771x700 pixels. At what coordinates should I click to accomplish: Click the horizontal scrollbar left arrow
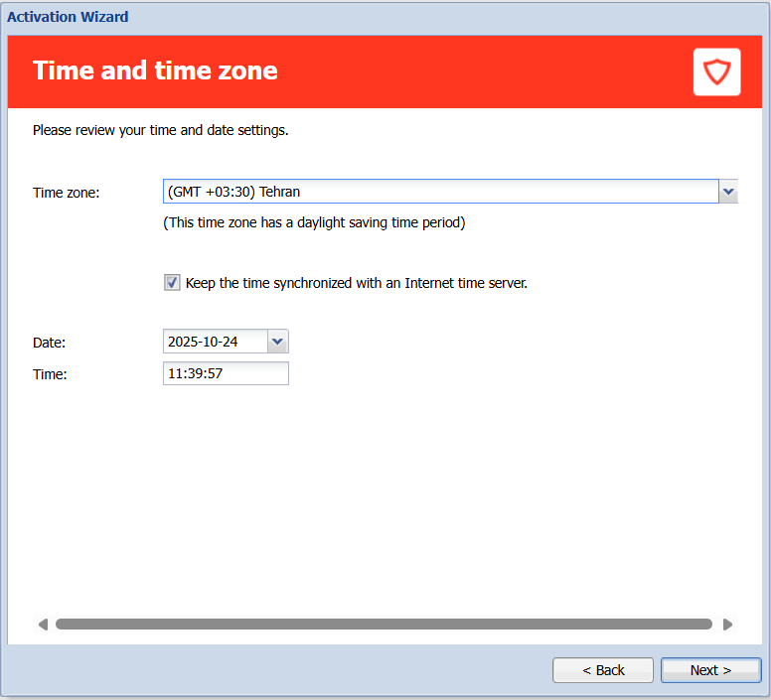tap(43, 625)
